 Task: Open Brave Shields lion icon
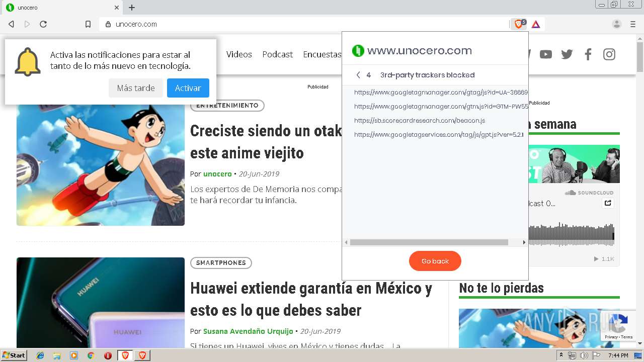tap(518, 24)
